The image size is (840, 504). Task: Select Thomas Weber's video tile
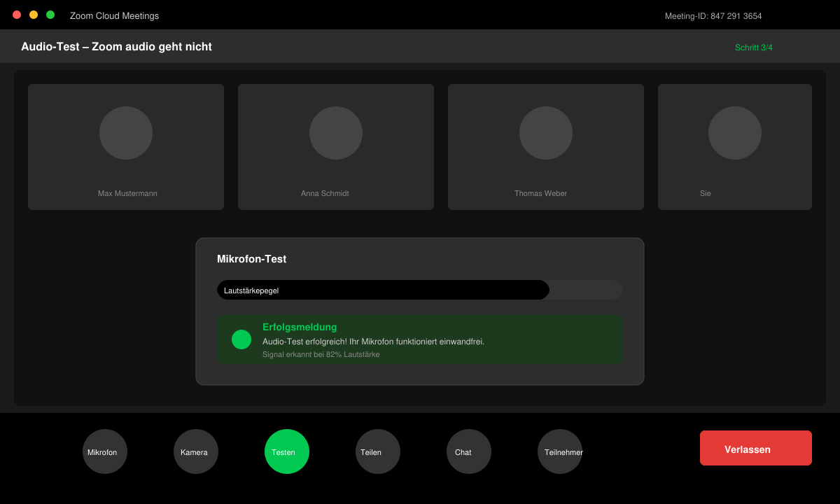[x=546, y=147]
